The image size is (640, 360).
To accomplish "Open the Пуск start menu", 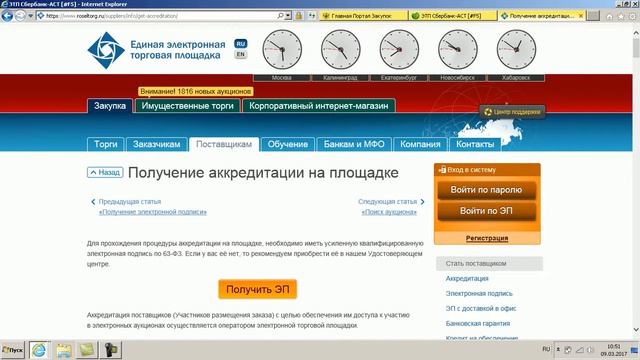I will point(13,350).
